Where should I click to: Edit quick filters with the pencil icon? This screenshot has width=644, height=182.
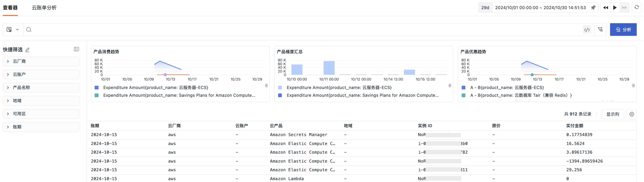[27, 50]
